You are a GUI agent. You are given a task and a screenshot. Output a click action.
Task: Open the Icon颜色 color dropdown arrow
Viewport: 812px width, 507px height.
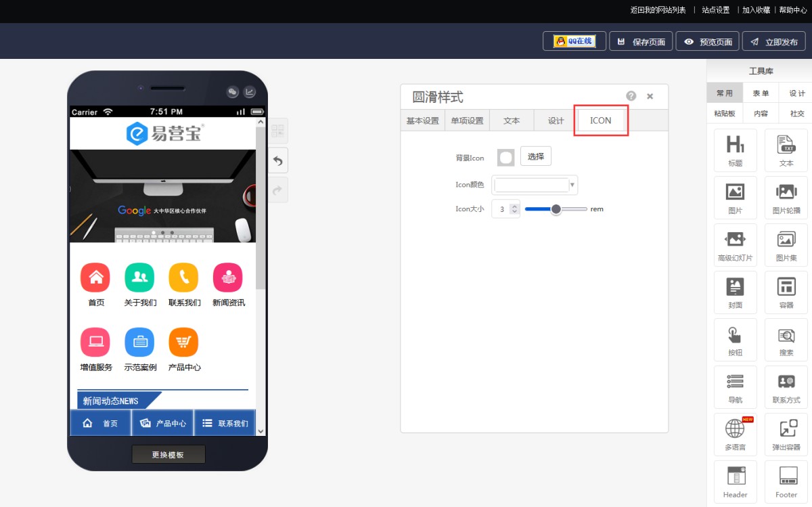click(x=573, y=185)
